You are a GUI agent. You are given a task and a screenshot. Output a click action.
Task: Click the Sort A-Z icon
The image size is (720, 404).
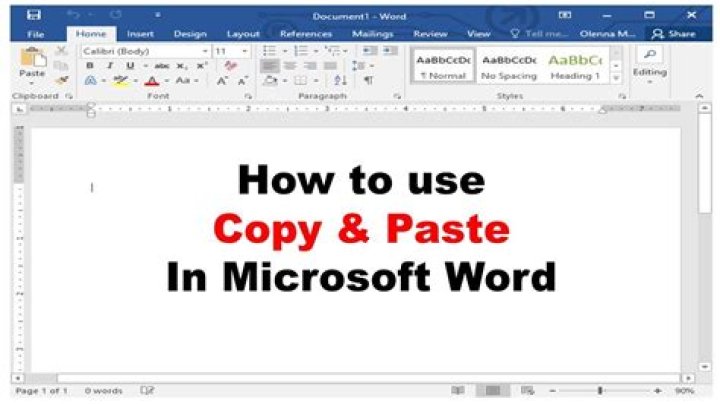(x=340, y=81)
